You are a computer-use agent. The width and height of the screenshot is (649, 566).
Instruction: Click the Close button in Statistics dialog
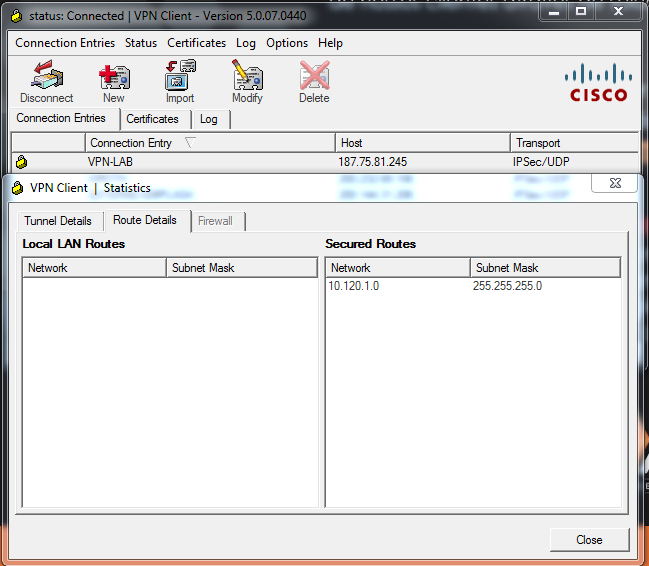[x=589, y=540]
